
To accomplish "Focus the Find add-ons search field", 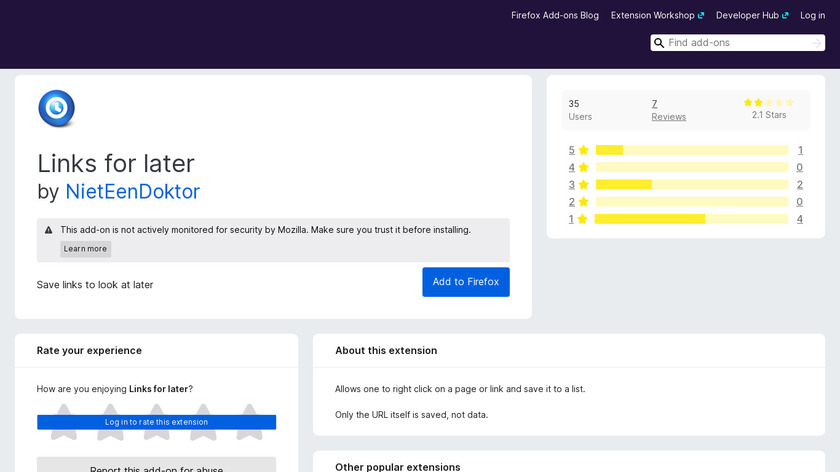I will click(737, 43).
